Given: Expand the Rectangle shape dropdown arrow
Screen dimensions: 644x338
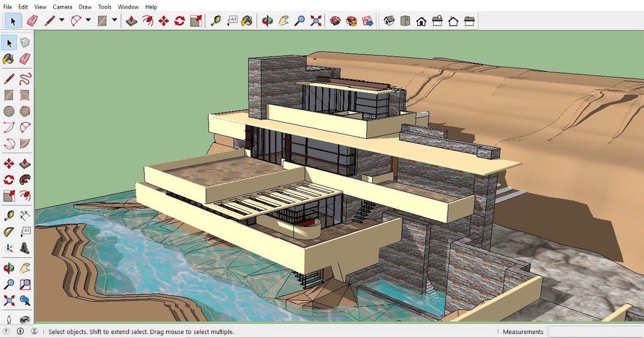Looking at the screenshot, I should click(x=114, y=21).
